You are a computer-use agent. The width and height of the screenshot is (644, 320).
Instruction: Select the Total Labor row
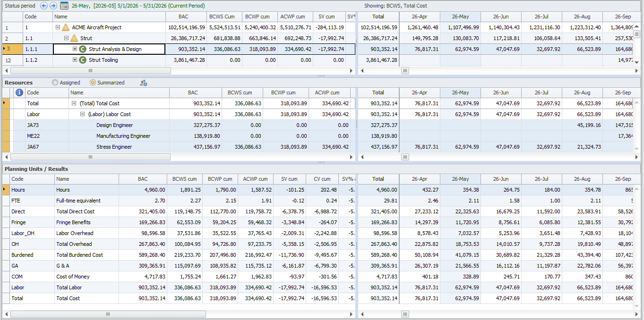tap(179, 287)
